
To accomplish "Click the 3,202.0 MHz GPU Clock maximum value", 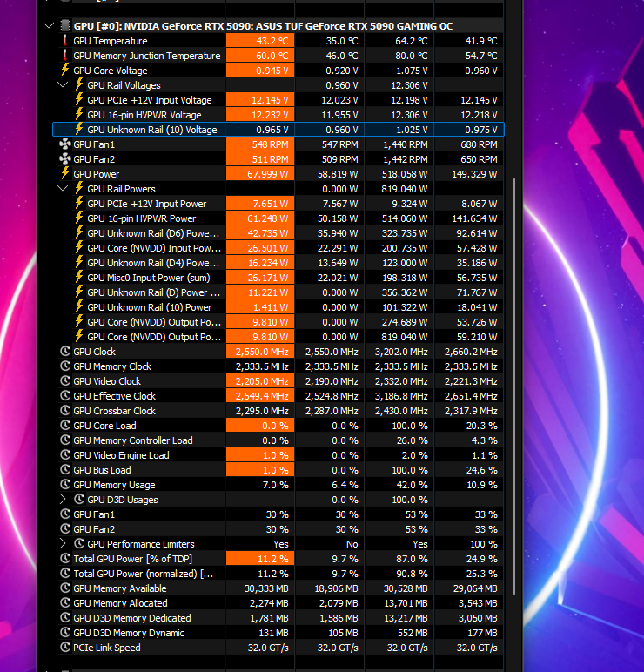I will pos(401,352).
